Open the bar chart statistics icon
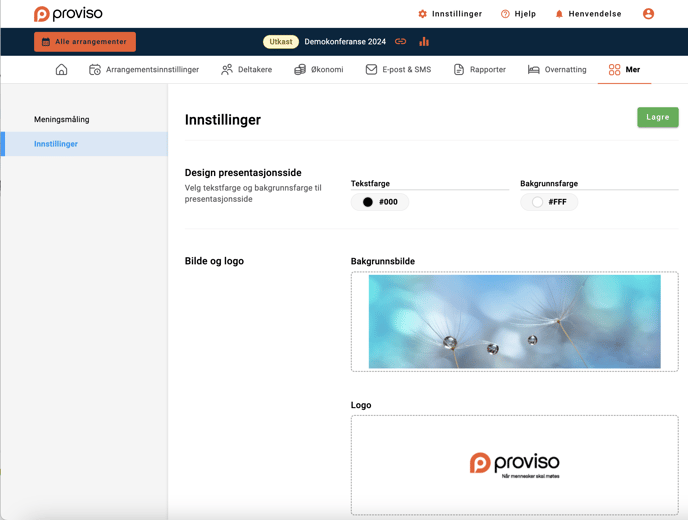 424,42
